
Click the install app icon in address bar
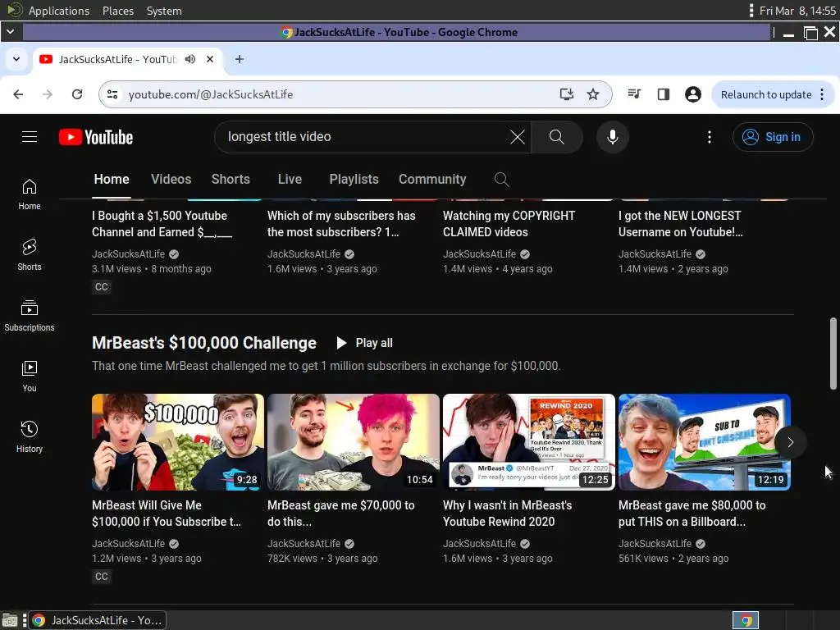(566, 95)
